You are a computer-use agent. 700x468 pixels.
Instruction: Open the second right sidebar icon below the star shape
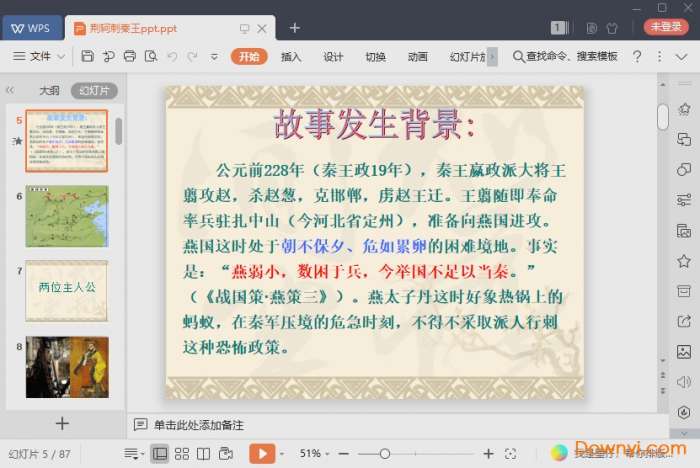tap(684, 139)
